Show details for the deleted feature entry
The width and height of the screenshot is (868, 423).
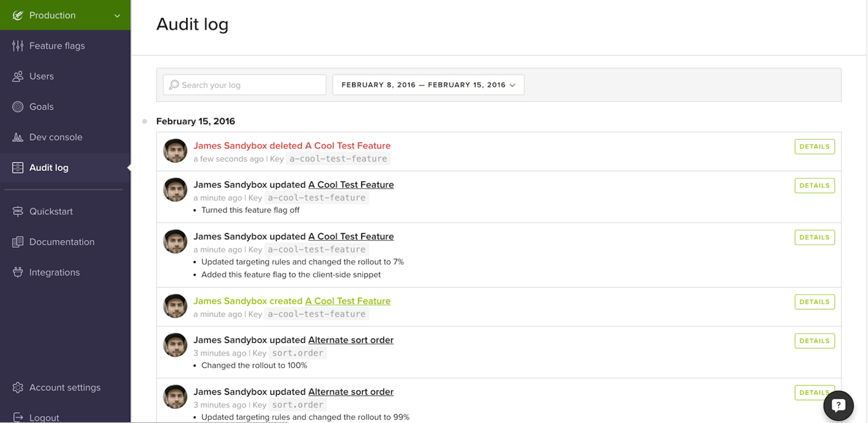(x=815, y=147)
